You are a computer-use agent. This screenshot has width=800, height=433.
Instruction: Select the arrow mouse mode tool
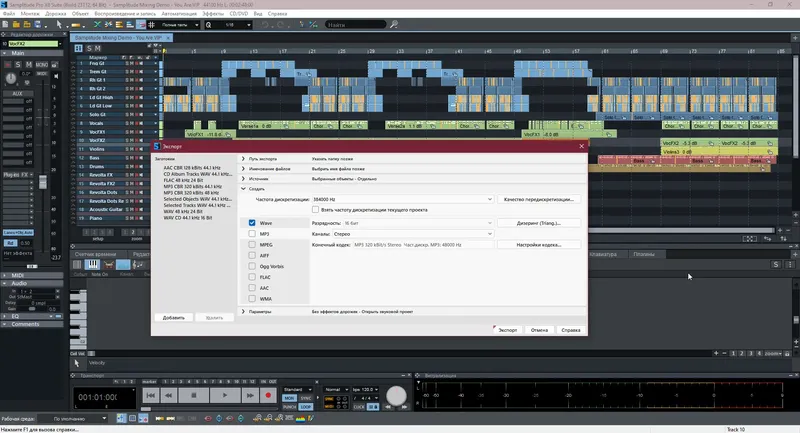click(59, 24)
